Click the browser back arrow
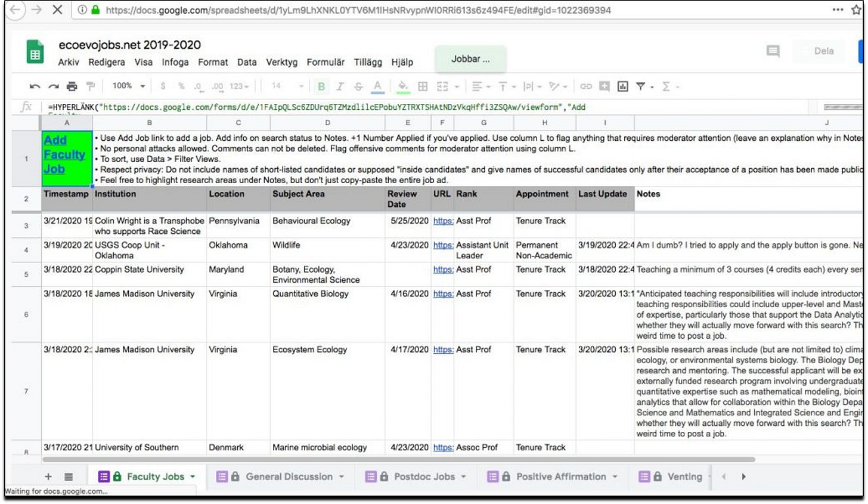 coord(15,10)
